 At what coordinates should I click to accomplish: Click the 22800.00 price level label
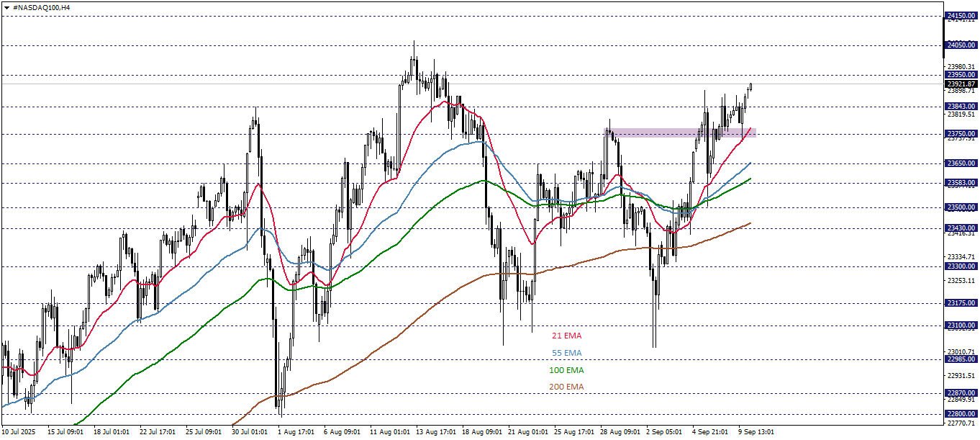pos(961,414)
